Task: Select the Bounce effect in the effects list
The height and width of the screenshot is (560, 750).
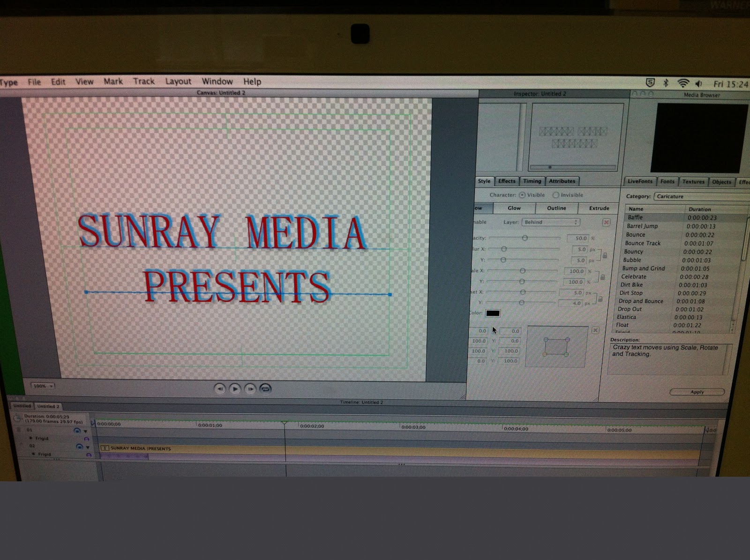Action: tap(637, 234)
